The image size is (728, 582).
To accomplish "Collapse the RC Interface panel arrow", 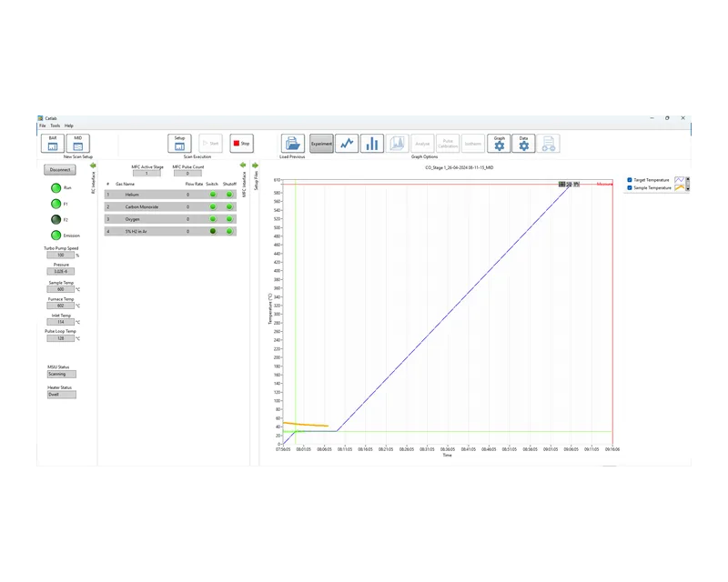I will click(x=93, y=166).
